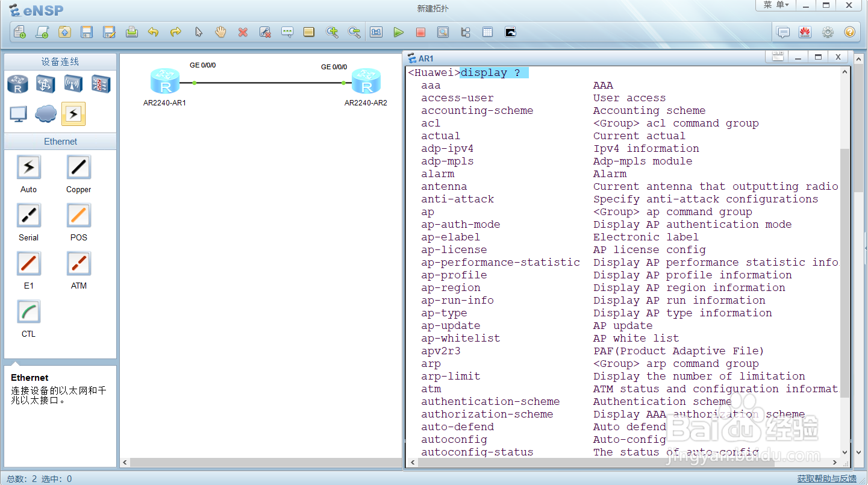Select the Router device category

point(17,84)
